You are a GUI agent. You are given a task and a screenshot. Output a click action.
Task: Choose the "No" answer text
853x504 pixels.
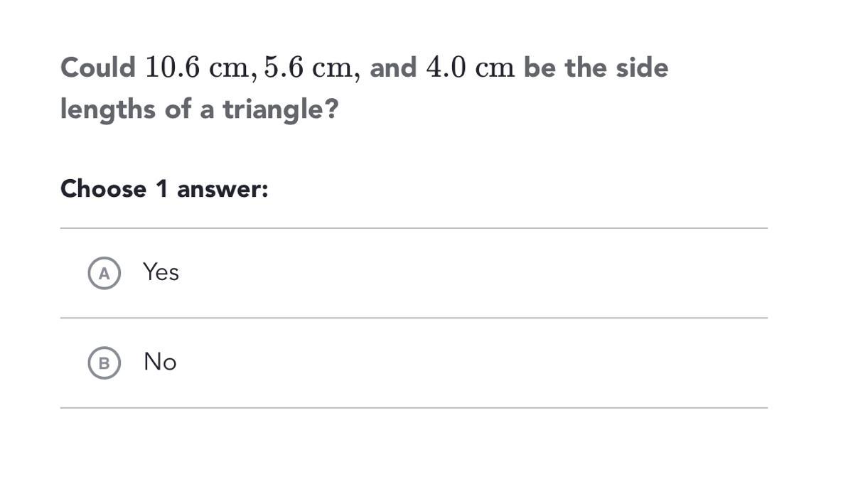click(160, 362)
